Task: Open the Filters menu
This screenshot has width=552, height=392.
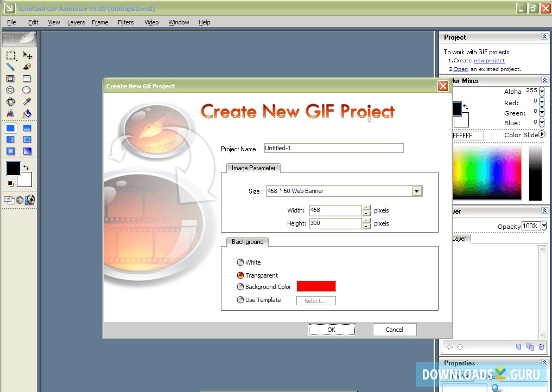Action: [x=125, y=22]
